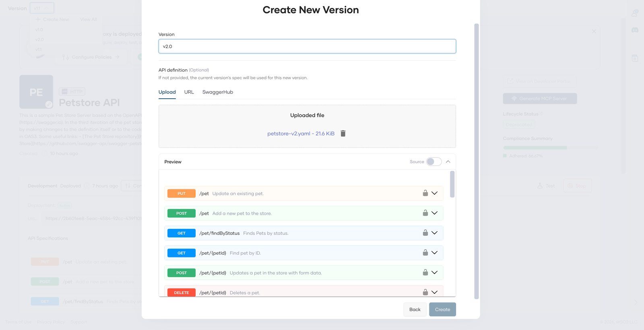The height and width of the screenshot is (330, 644).
Task: Switch to the Upload tab
Action: point(167,92)
